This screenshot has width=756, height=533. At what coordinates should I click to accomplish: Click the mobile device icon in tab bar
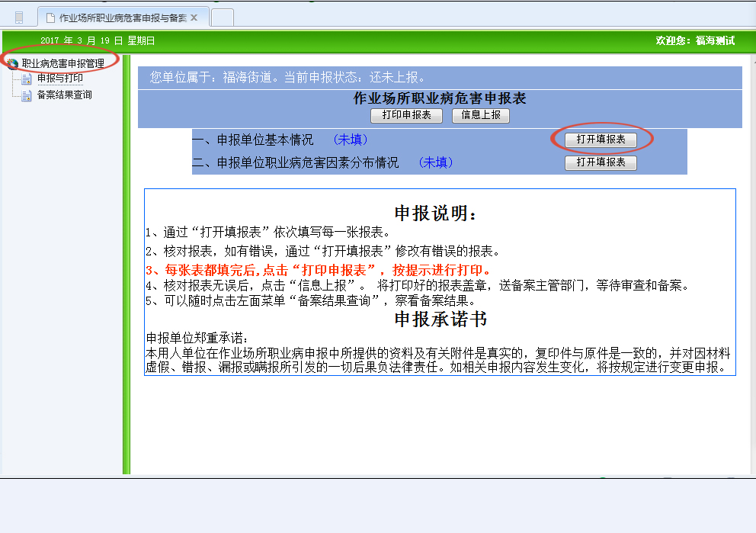pyautogui.click(x=19, y=17)
